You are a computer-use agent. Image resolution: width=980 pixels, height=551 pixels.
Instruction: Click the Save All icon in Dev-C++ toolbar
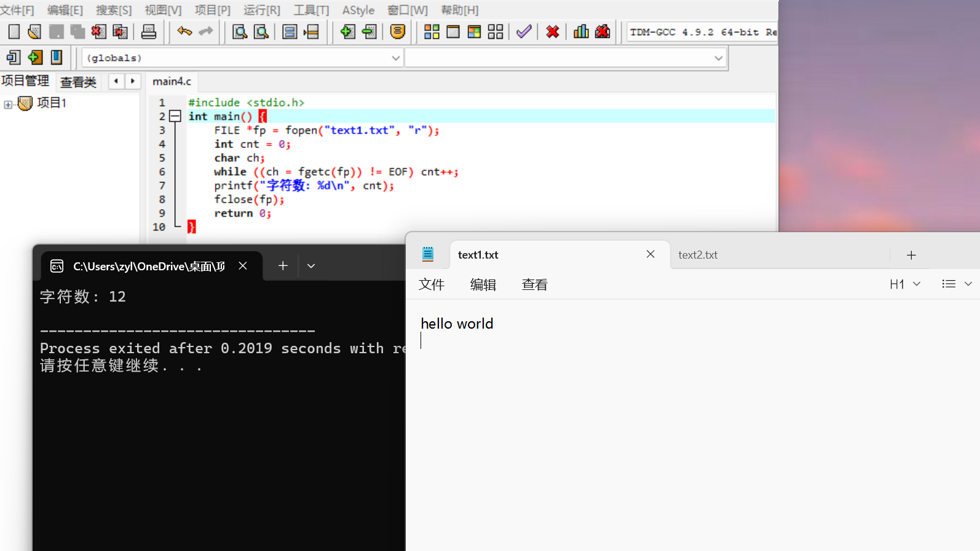(77, 32)
